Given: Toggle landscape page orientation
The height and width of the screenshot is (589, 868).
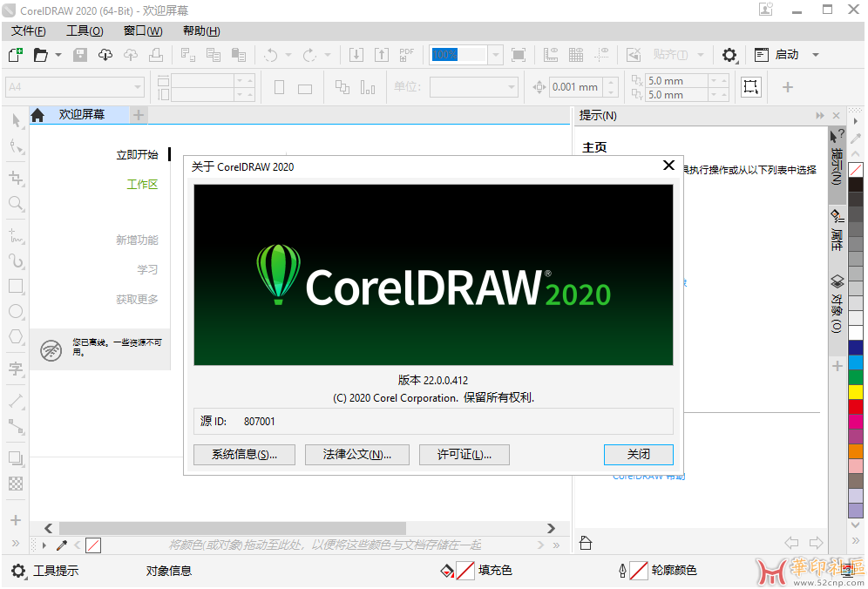Looking at the screenshot, I should [305, 89].
